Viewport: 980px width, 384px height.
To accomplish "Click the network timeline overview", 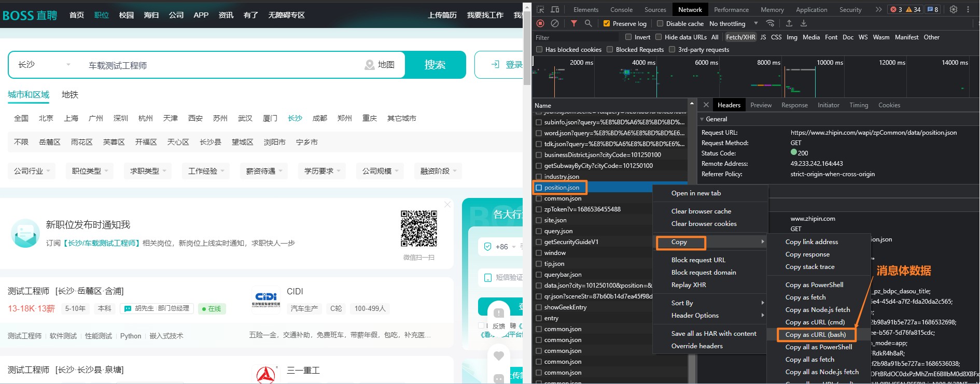I will [x=755, y=77].
